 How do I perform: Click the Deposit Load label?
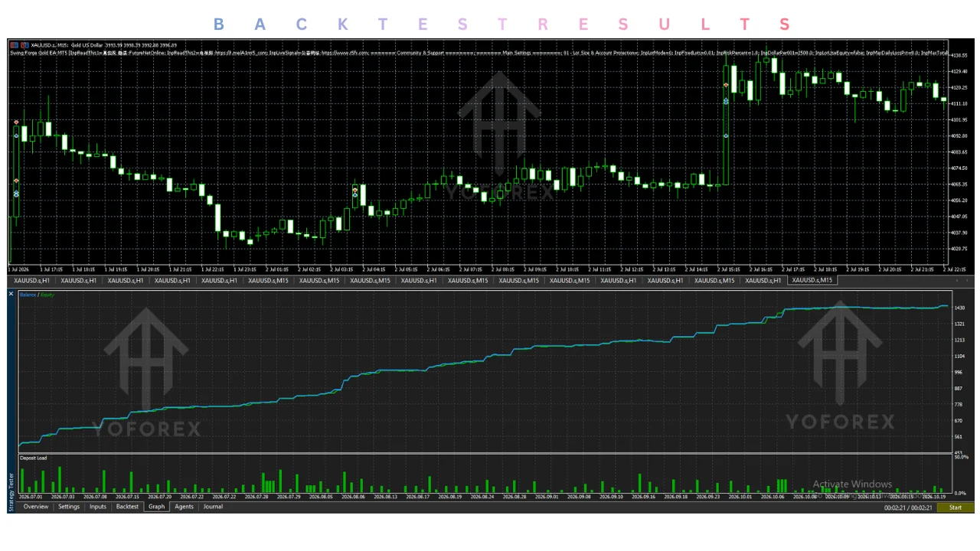point(33,458)
